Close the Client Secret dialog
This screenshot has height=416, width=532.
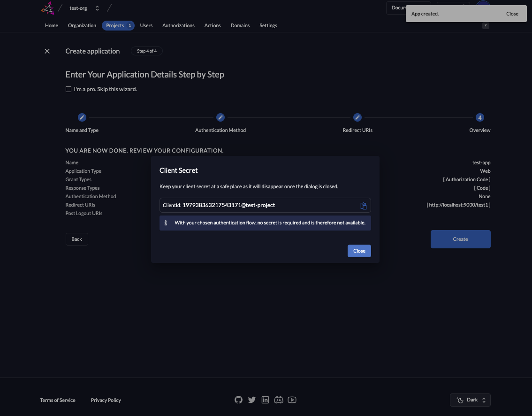359,251
